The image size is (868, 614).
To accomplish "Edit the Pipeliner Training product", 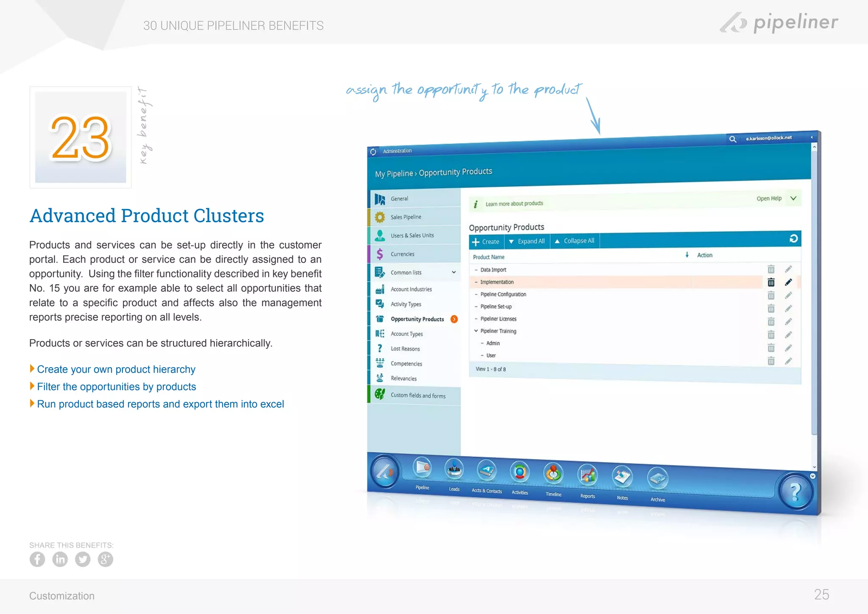I will (788, 335).
